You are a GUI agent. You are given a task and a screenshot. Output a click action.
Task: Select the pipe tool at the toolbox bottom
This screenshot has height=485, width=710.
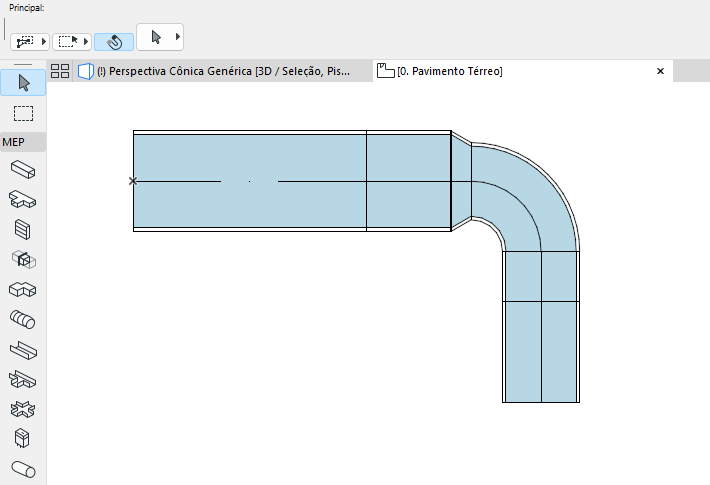[23, 470]
